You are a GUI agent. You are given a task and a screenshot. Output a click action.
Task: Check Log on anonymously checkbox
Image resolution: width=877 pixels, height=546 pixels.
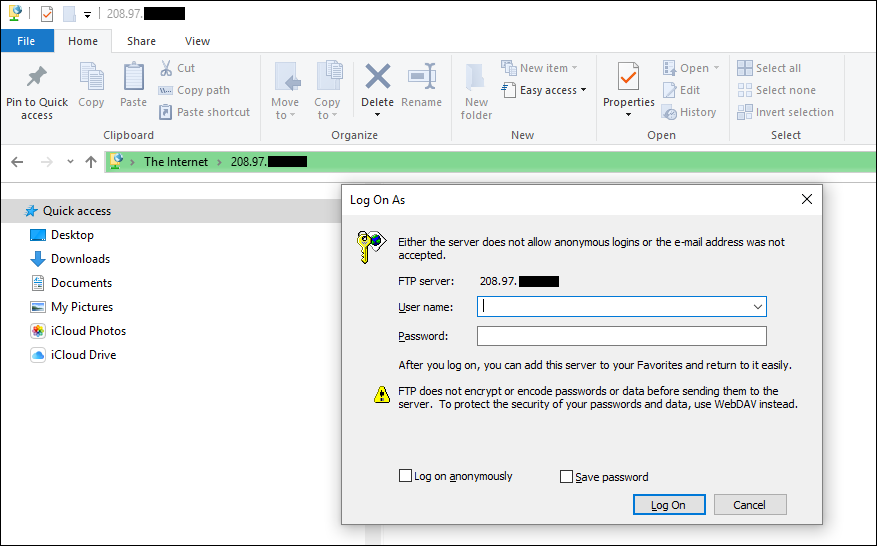[406, 476]
